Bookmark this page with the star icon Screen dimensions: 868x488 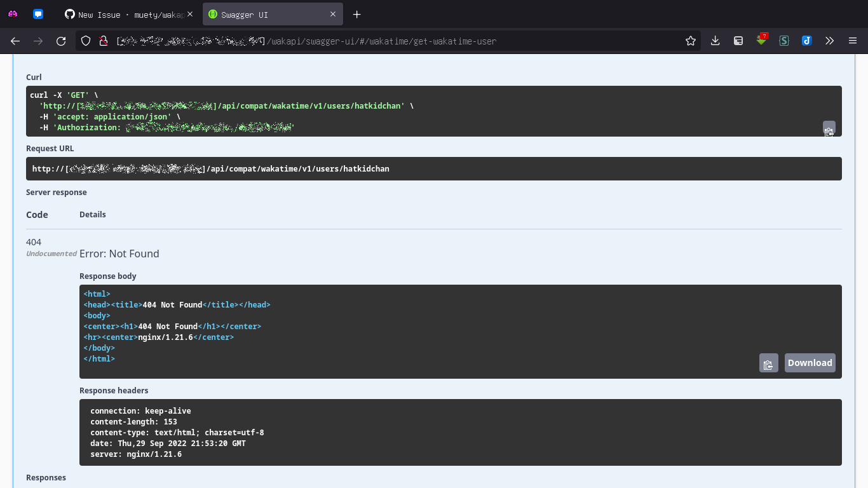[691, 40]
